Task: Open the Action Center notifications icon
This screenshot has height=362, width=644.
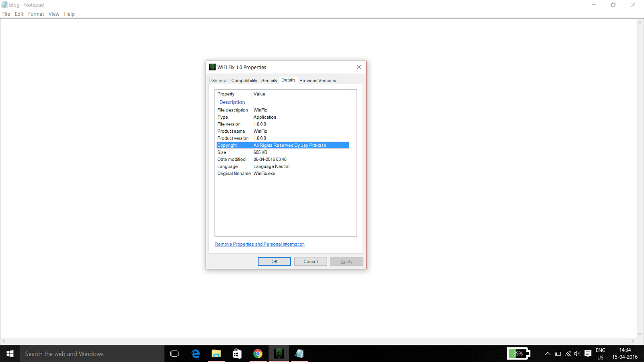Action: [x=588, y=354]
